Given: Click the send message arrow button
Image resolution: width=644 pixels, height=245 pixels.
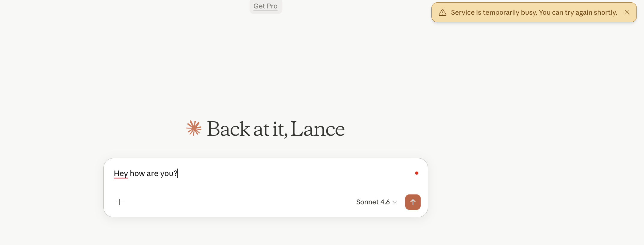Looking at the screenshot, I should 413,202.
